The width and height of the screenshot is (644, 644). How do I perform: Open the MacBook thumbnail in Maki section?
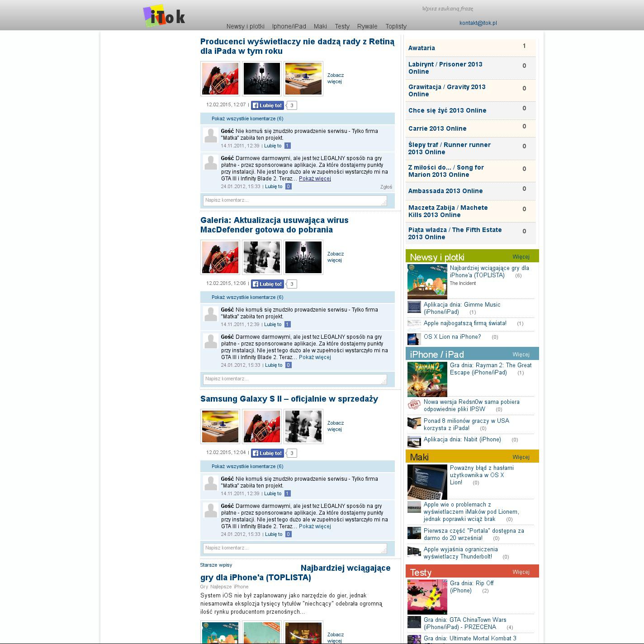[x=427, y=482]
